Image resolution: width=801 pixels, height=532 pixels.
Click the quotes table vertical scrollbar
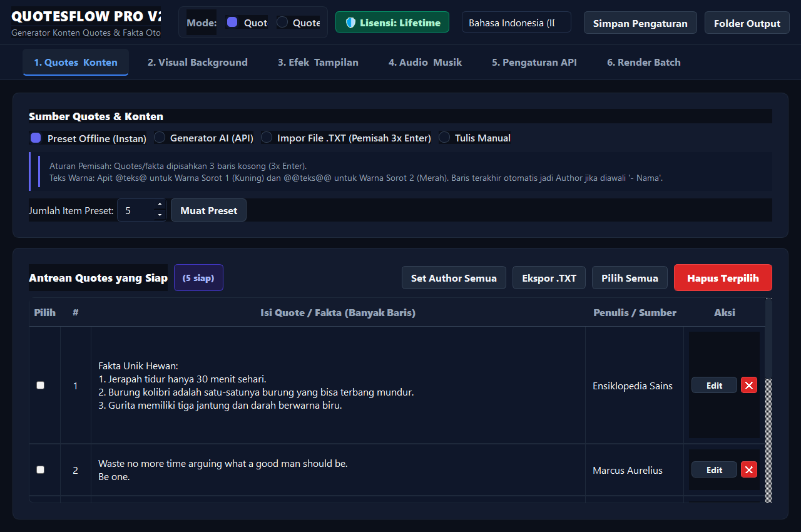[x=768, y=401]
